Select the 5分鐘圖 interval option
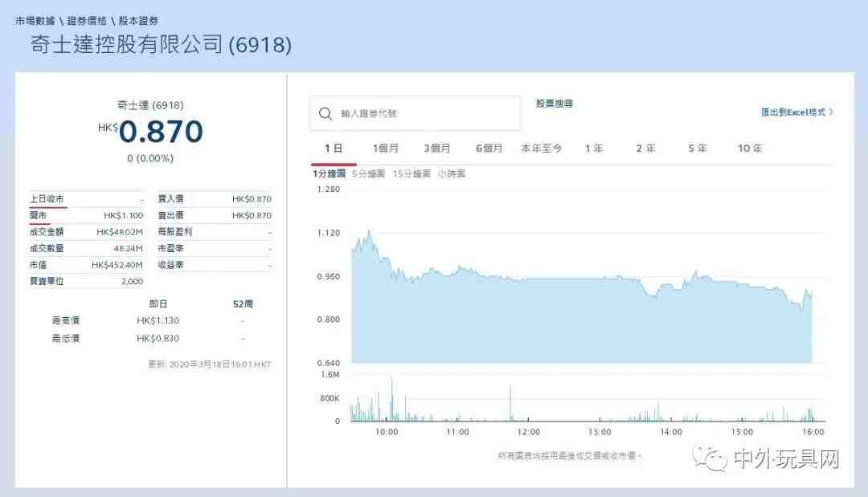Viewport: 868px width, 497px height. [368, 173]
